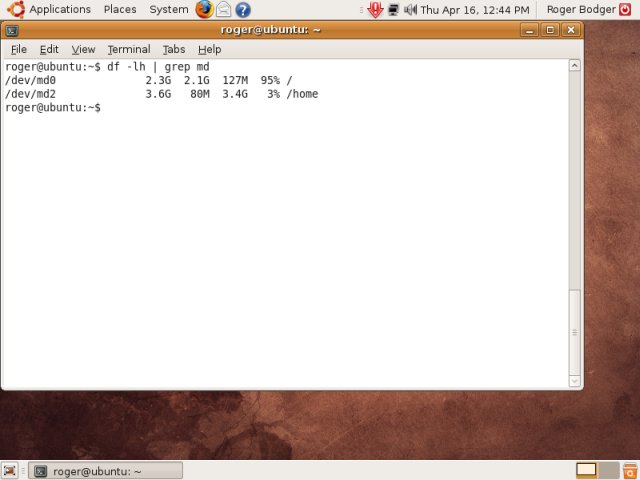Image resolution: width=640 pixels, height=480 pixels.
Task: Click the 95% usage value
Action: point(270,80)
